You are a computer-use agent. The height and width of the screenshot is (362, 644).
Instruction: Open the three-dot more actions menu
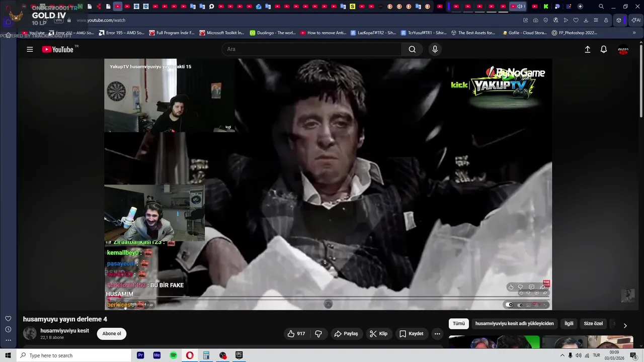click(x=437, y=334)
